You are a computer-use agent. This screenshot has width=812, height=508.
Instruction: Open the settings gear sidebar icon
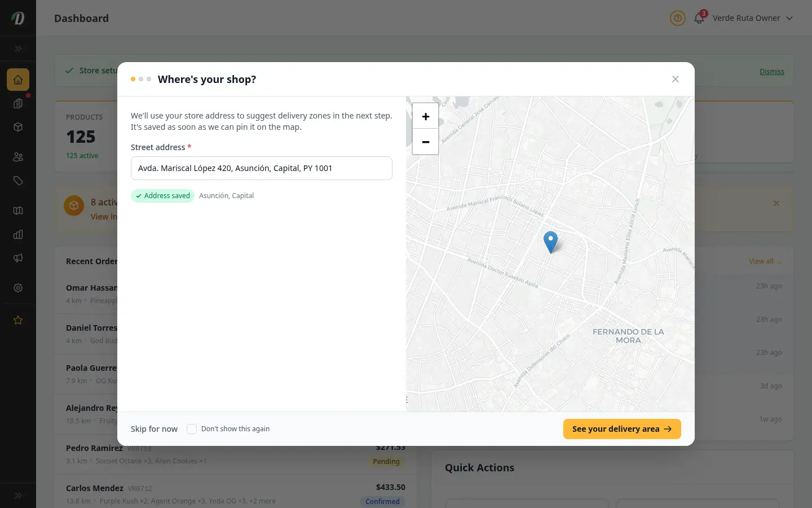pos(18,288)
